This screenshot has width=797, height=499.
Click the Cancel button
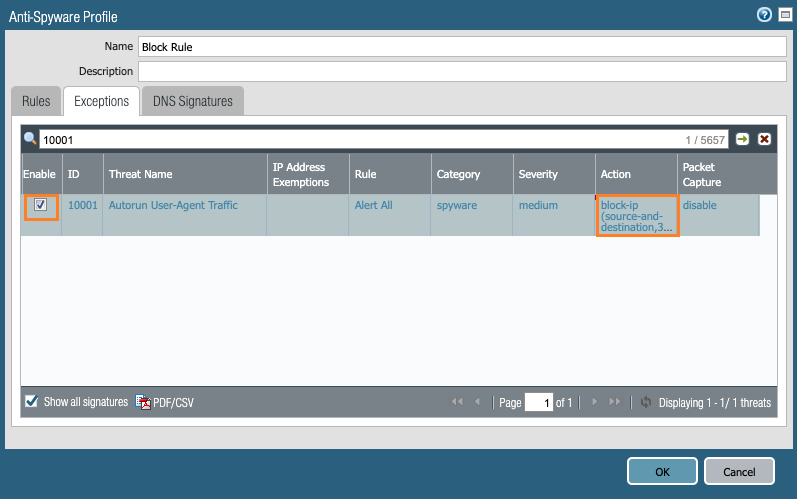point(739,471)
